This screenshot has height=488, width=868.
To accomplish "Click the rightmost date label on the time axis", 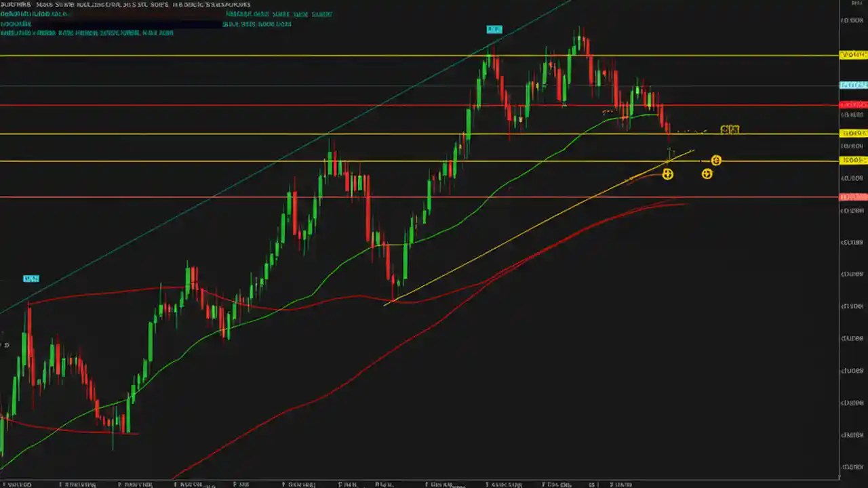I will tap(620, 485).
